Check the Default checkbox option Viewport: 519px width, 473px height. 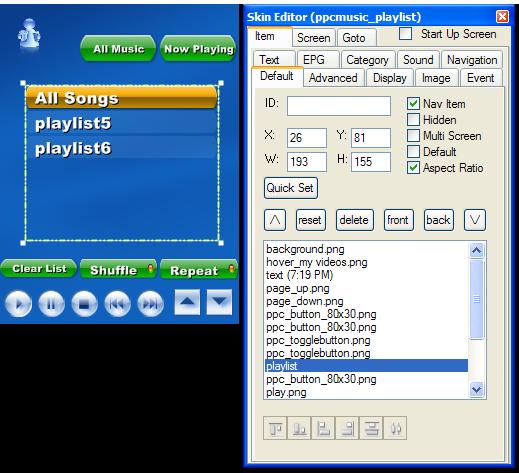(x=413, y=152)
